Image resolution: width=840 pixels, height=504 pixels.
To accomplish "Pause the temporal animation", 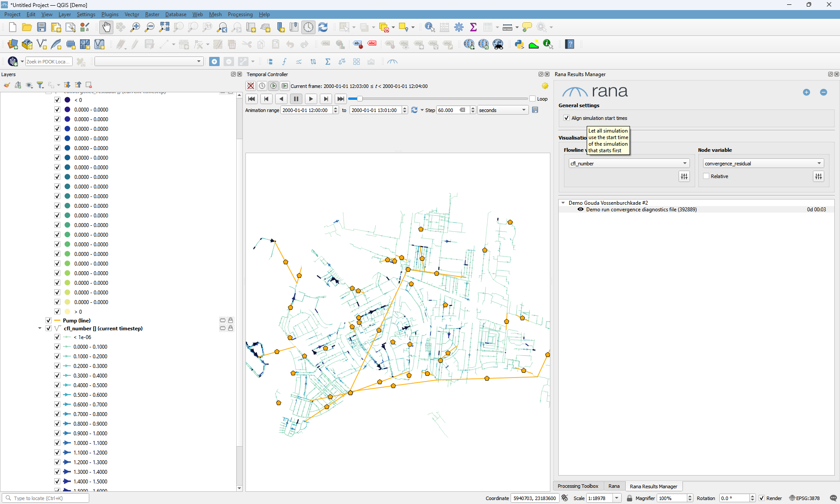I will [x=296, y=99].
